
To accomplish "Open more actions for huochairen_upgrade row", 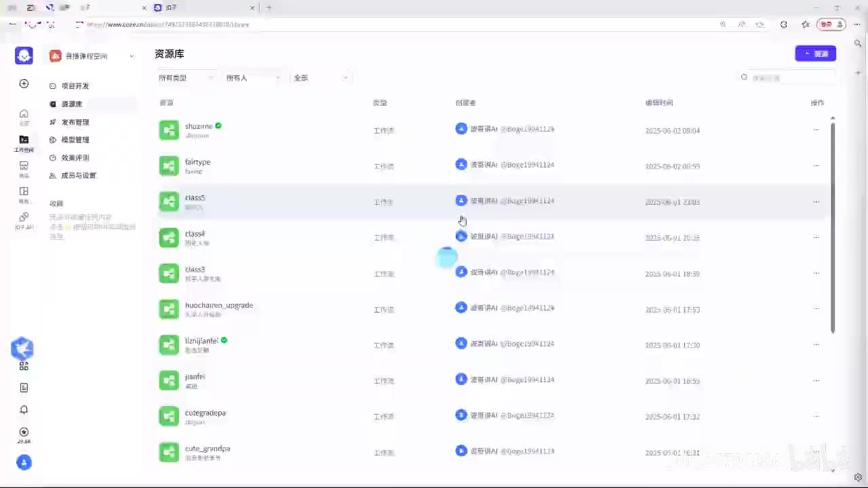I will [x=816, y=309].
